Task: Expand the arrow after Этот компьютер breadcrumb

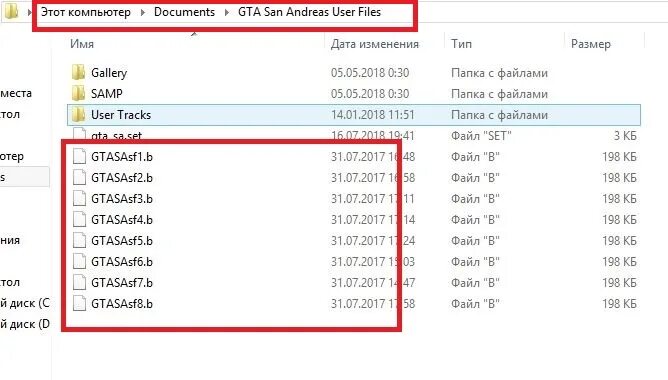Action: click(143, 12)
